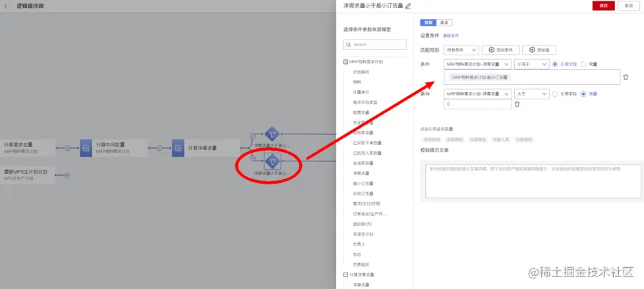Open the 匹配规则 所有条件 dropdown
Screen dimensions: 644x289
pos(461,50)
